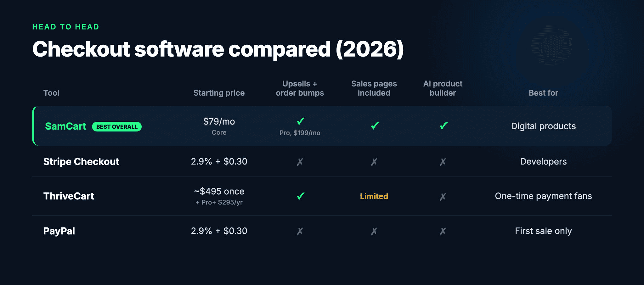
Task: Click ThriveCart's Limited sales pages label
Action: [374, 196]
